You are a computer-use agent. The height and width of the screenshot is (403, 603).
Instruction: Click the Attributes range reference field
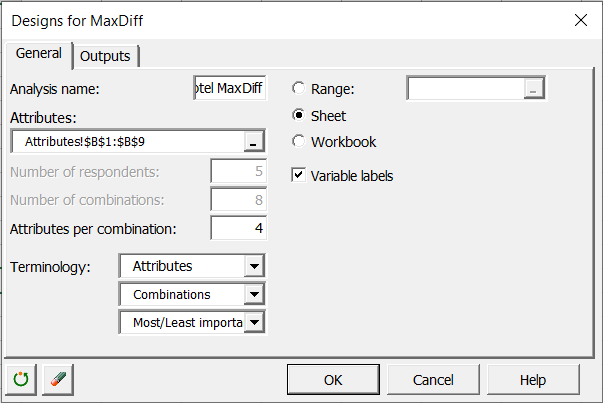[127, 142]
